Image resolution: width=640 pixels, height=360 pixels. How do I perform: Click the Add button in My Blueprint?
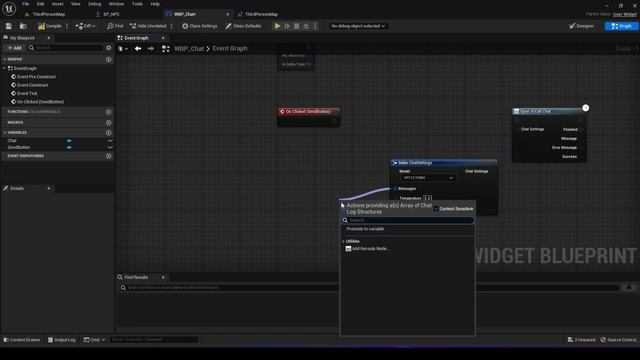pos(14,48)
